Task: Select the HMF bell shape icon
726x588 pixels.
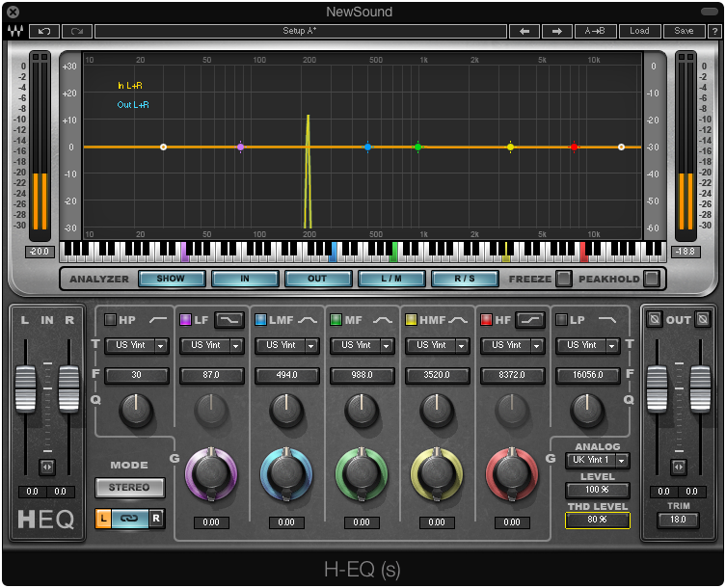Action: [458, 320]
